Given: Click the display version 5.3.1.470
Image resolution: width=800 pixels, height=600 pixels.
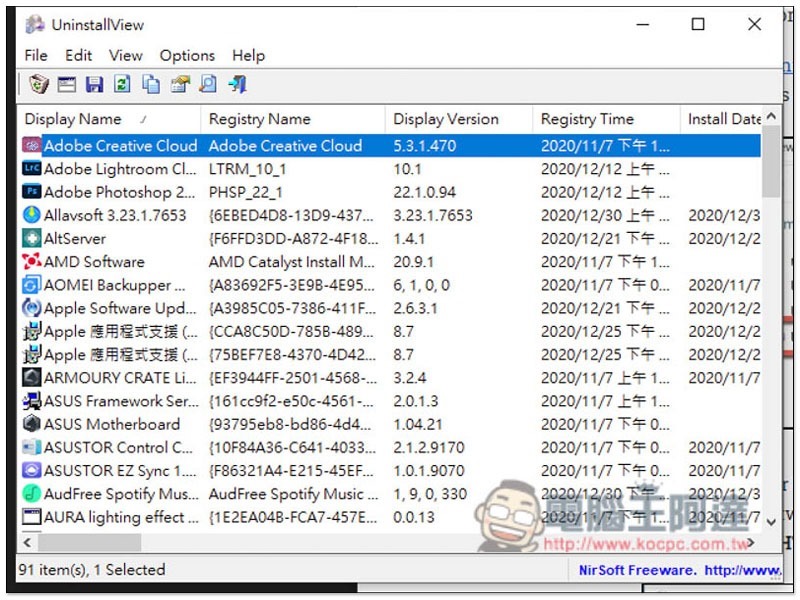Looking at the screenshot, I should (x=424, y=145).
